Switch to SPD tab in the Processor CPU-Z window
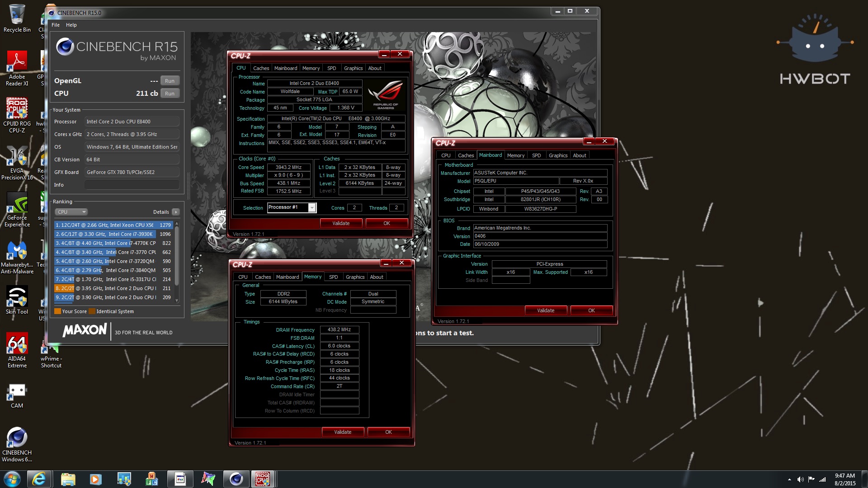Screen dimensions: 868x488 (332, 68)
